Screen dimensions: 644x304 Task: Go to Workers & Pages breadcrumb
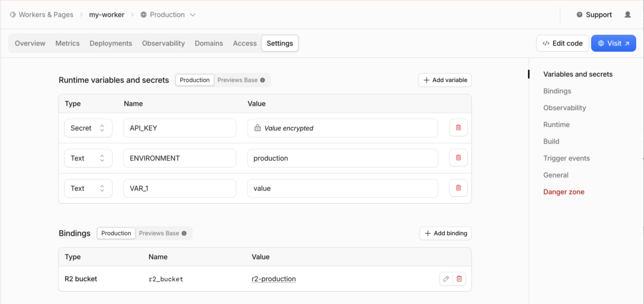pyautogui.click(x=41, y=15)
